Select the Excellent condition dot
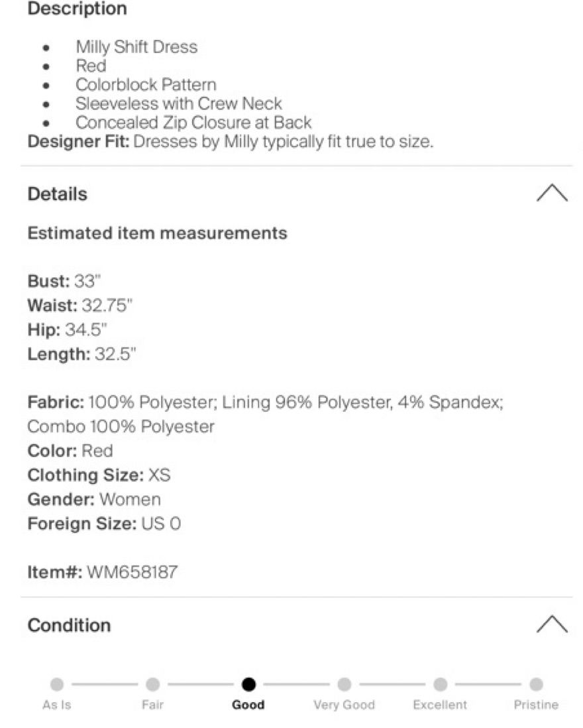Screen dimensions: 583x728 click(439, 684)
